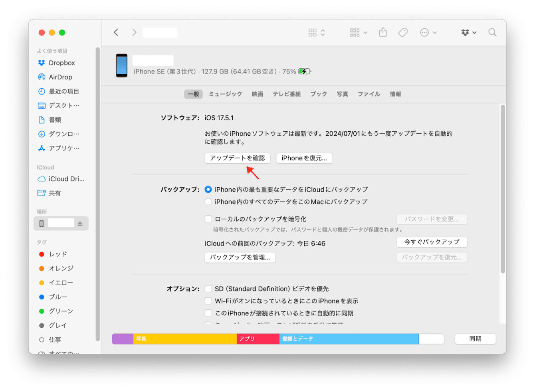Open the group-by grid dropdown

pyautogui.click(x=359, y=32)
